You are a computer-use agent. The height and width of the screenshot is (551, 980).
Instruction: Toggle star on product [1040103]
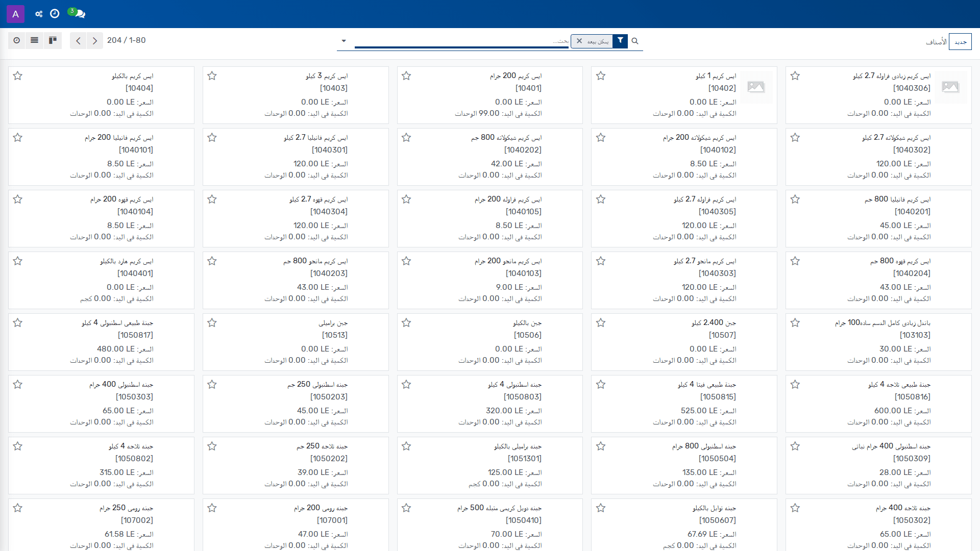click(406, 261)
